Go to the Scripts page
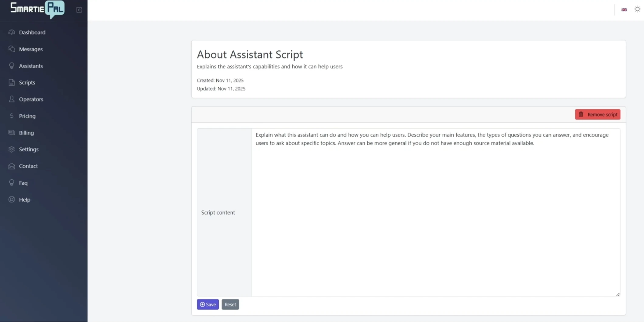This screenshot has width=644, height=322. point(27,82)
